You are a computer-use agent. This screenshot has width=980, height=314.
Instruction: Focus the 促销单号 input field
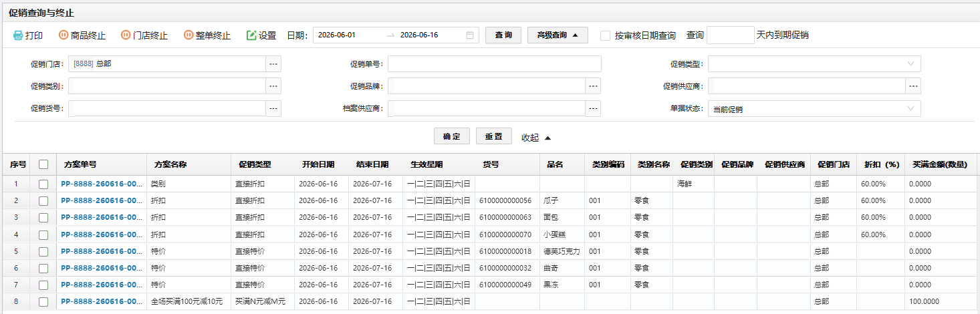494,64
